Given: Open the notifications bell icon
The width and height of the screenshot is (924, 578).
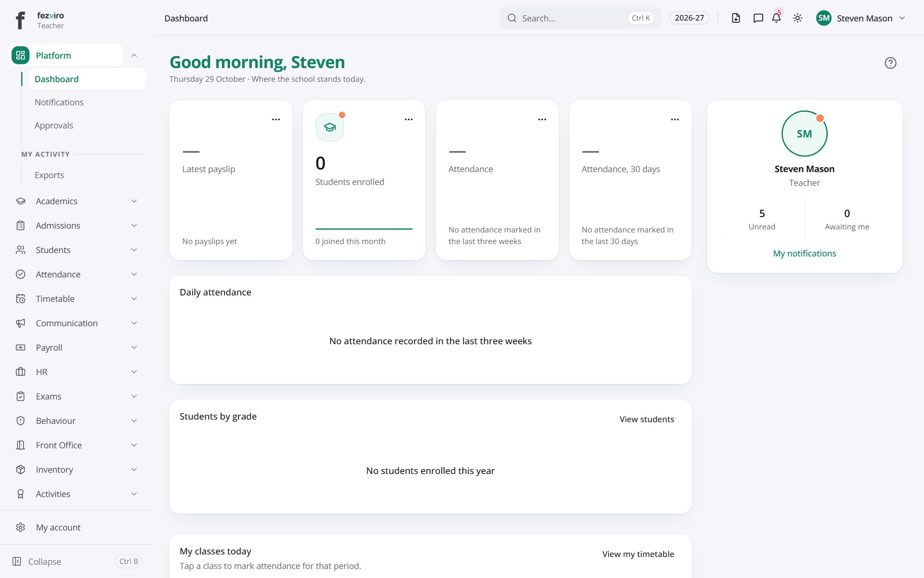Looking at the screenshot, I should point(776,18).
